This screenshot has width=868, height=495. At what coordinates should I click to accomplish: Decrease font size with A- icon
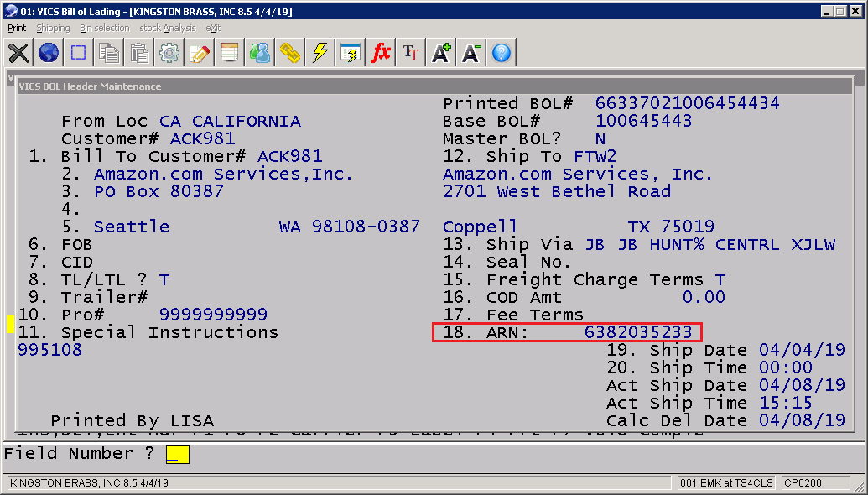[x=470, y=53]
